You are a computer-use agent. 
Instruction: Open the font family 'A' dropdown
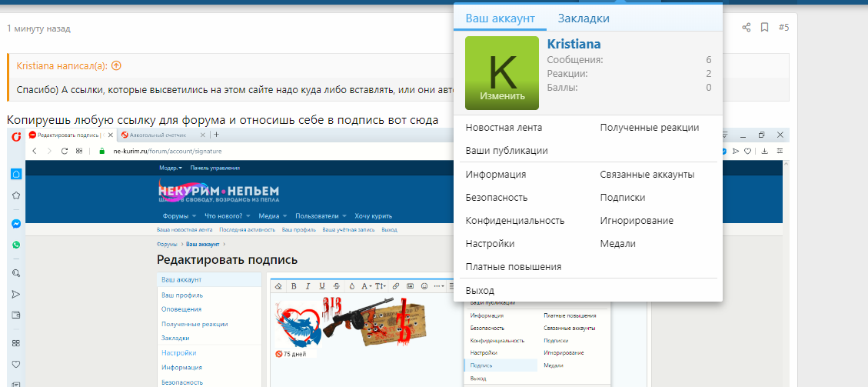(367, 286)
